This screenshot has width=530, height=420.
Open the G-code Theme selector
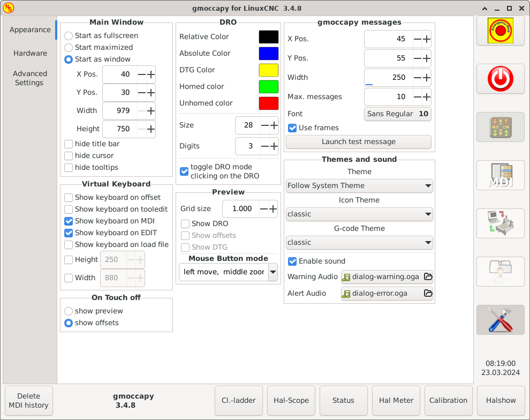(x=359, y=242)
